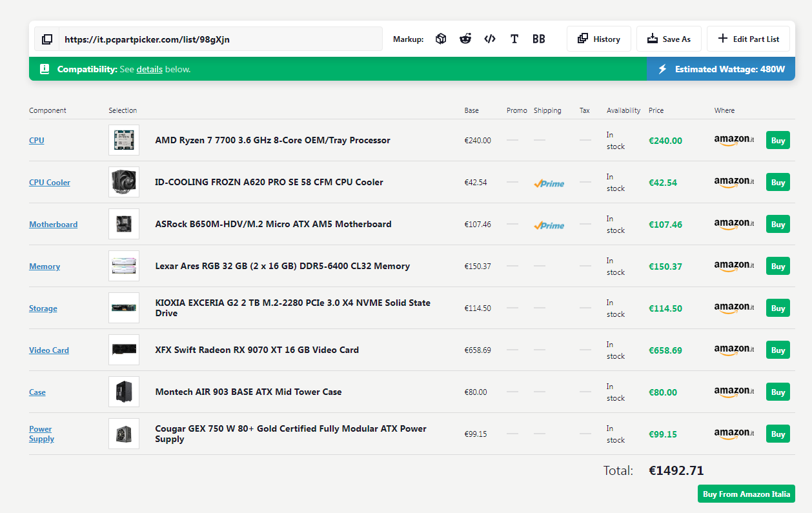View the ID-COOLING FROZN A620 cooler thumbnail
The width and height of the screenshot is (812, 513).
pos(124,182)
